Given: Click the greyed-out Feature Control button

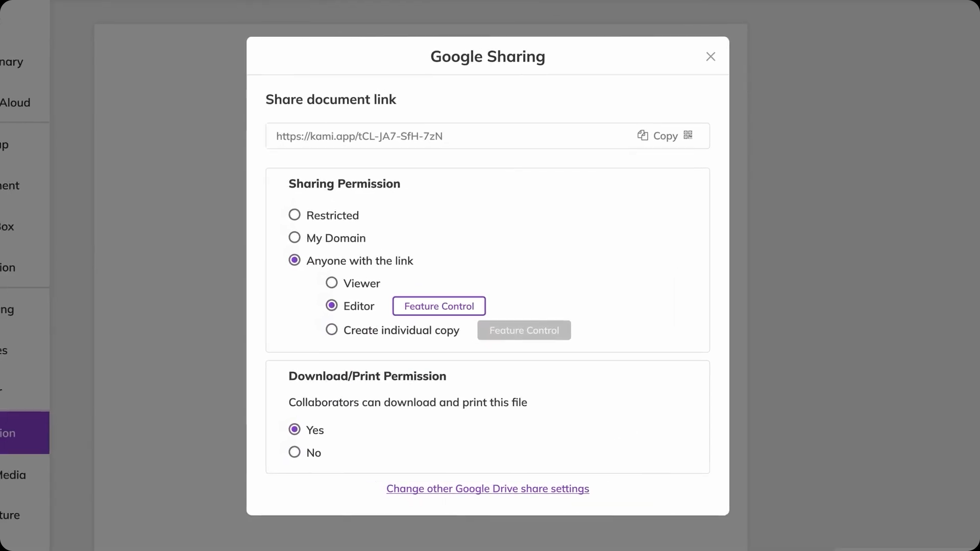Looking at the screenshot, I should pyautogui.click(x=524, y=330).
